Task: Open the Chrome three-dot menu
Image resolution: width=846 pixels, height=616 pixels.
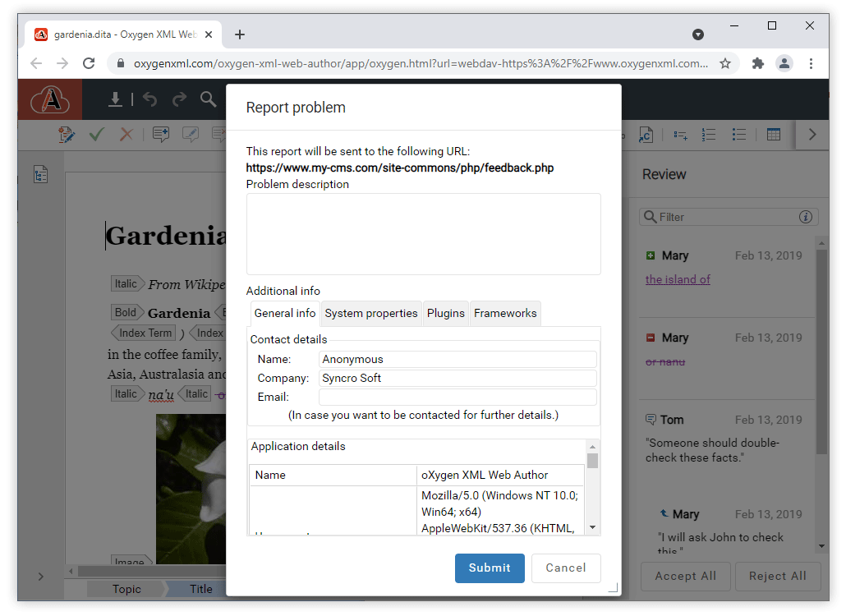Action: click(811, 63)
